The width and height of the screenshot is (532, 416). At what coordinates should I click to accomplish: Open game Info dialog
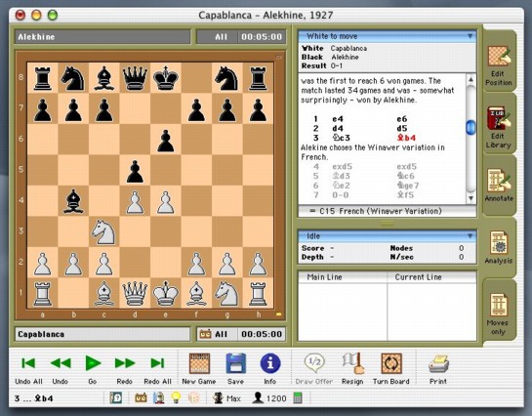[270, 368]
